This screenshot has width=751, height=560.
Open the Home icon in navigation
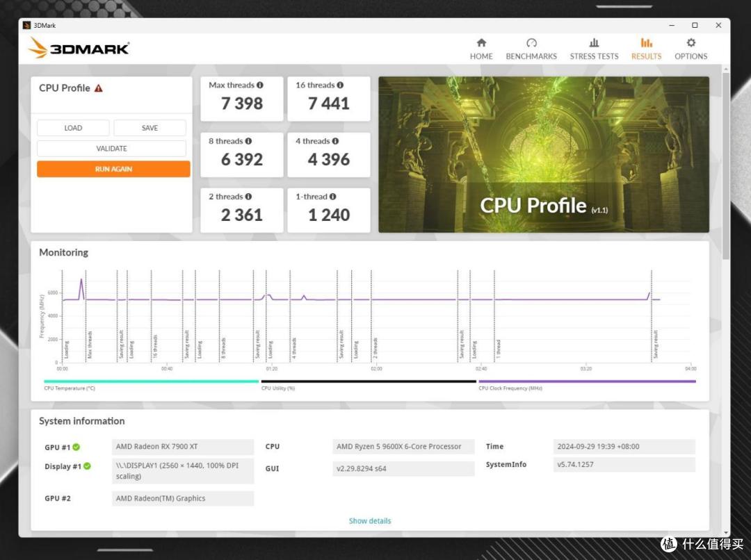point(481,42)
